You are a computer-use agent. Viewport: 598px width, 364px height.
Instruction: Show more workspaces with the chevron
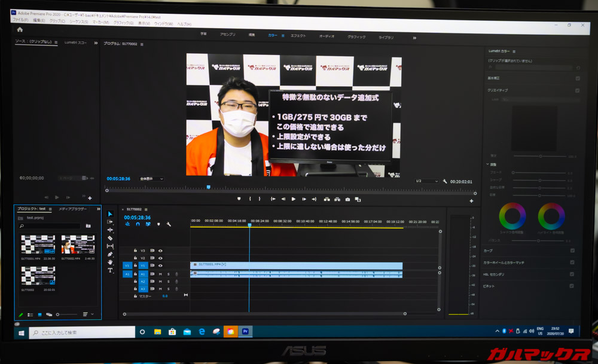tap(414, 37)
